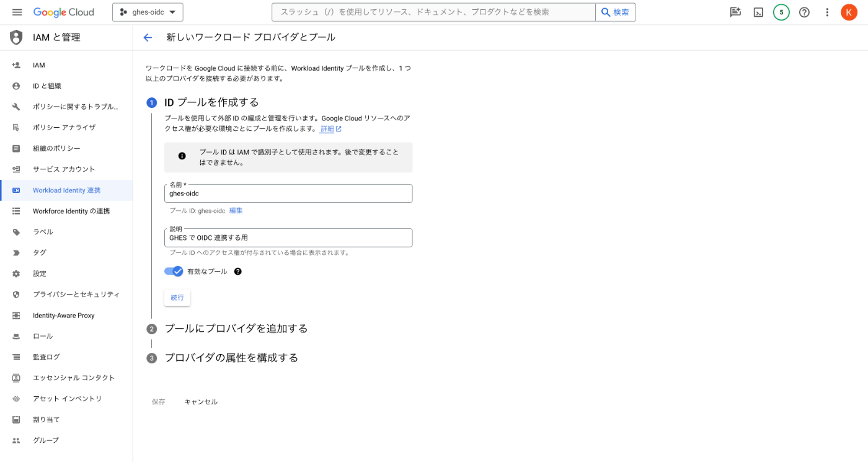Click the info icon in the pool ID notice

tap(182, 156)
